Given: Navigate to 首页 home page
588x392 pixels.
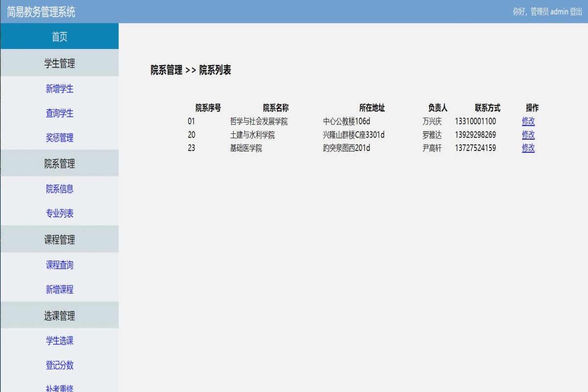Looking at the screenshot, I should point(60,36).
